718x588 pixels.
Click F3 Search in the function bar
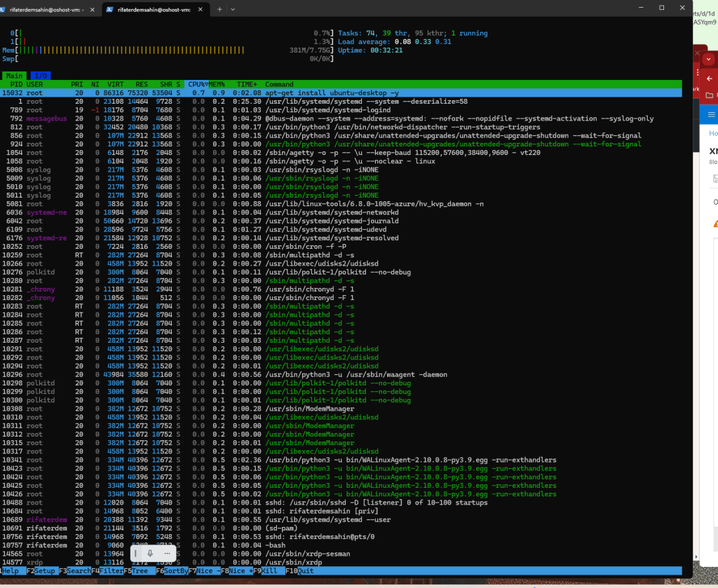(x=74, y=570)
